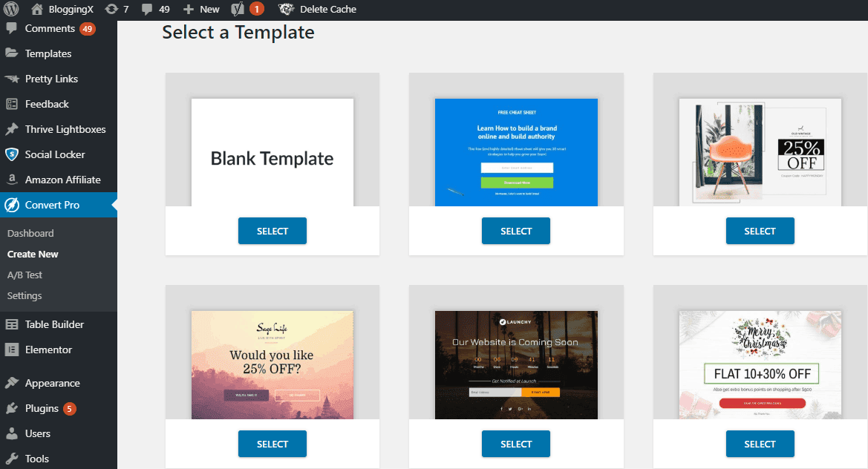Click the Feedback form icon
The width and height of the screenshot is (868, 469).
tap(12, 104)
